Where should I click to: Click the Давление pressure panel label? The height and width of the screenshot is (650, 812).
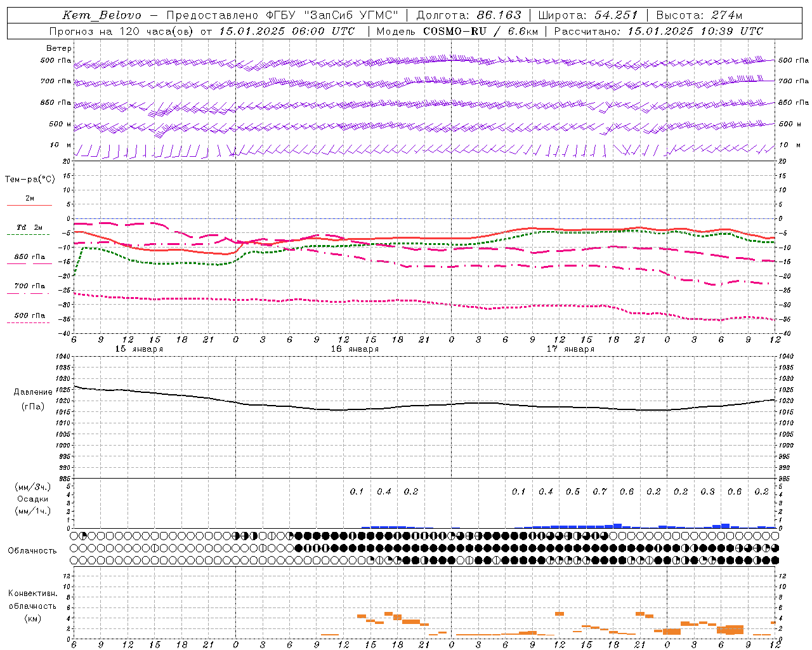[x=33, y=392]
